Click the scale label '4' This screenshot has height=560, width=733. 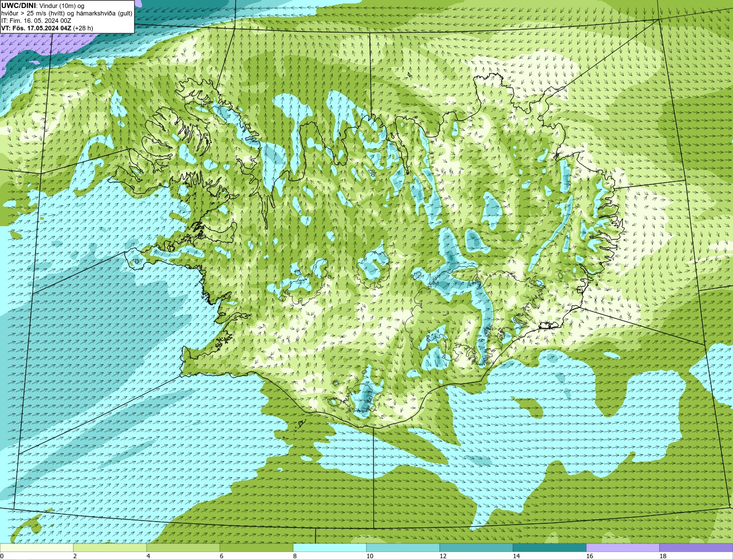[x=148, y=556]
